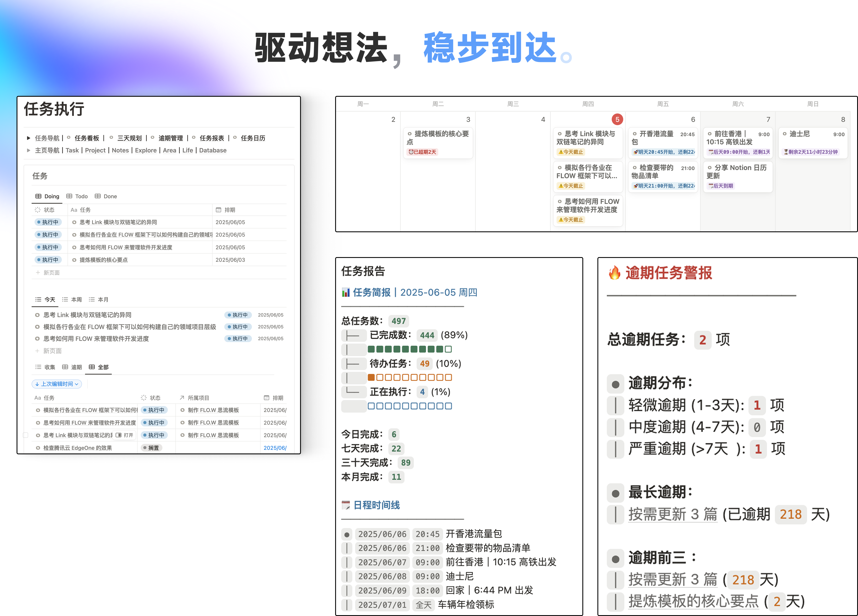Click date 2025/06/03 in Doing table
The width and height of the screenshot is (858, 616).
tap(230, 260)
